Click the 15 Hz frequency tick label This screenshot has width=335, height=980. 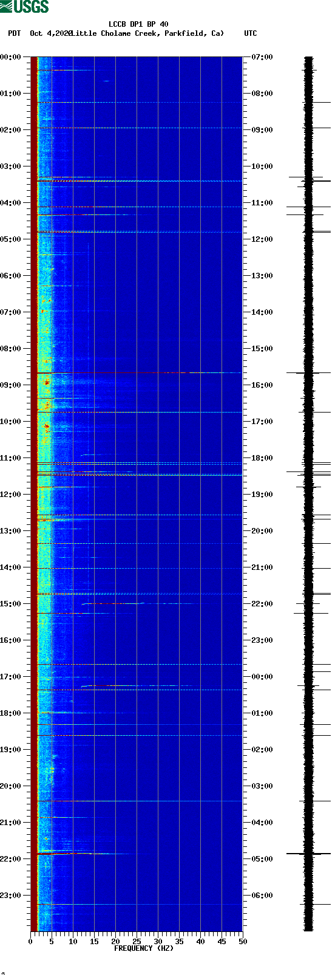pyautogui.click(x=94, y=942)
